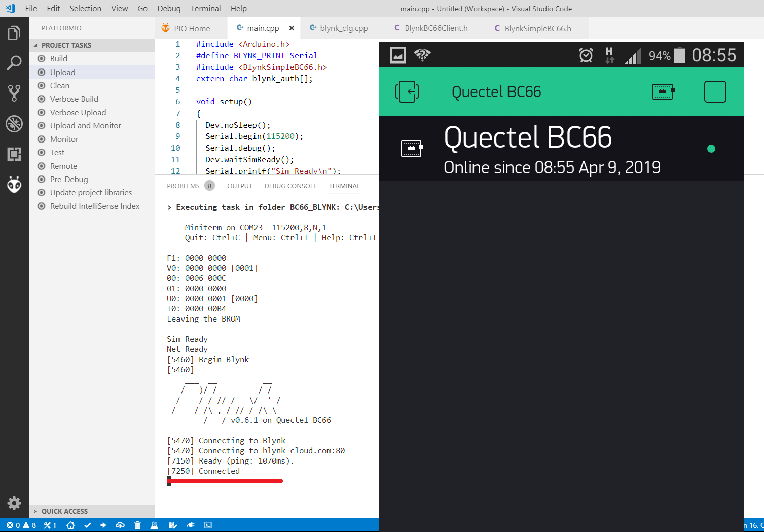The image size is (764, 532).
Task: Run the Verbose Build task
Action: pyautogui.click(x=74, y=99)
